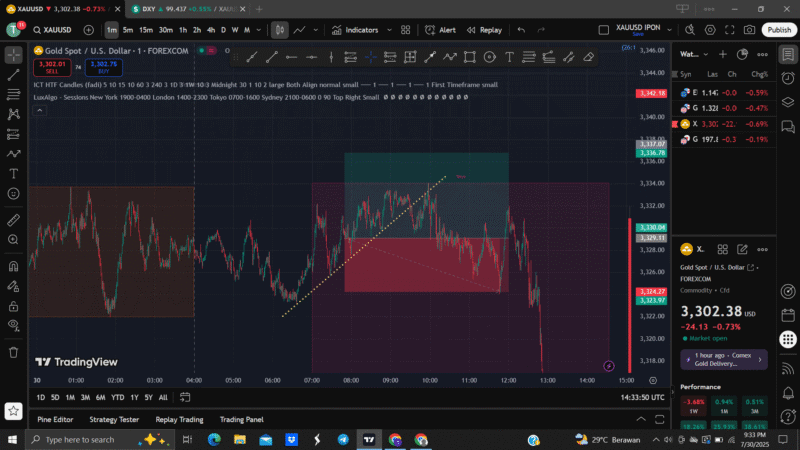The image size is (800, 450).
Task: Toggle the hide all drawings eye icon
Action: tap(14, 326)
